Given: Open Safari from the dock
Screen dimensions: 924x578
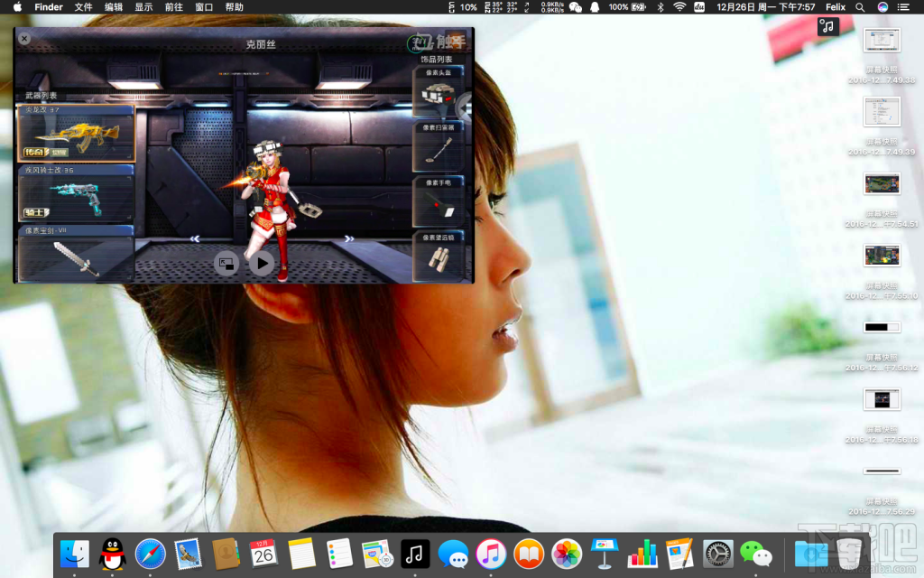Looking at the screenshot, I should coord(150,553).
